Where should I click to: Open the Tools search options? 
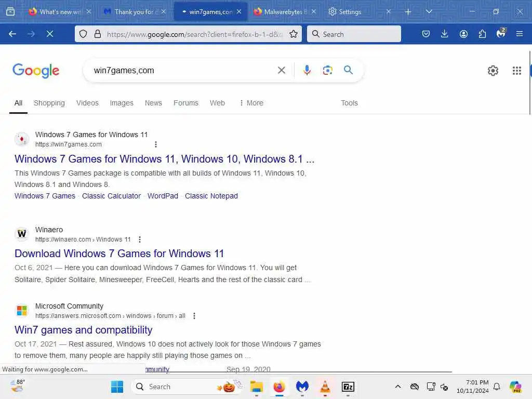click(x=349, y=103)
